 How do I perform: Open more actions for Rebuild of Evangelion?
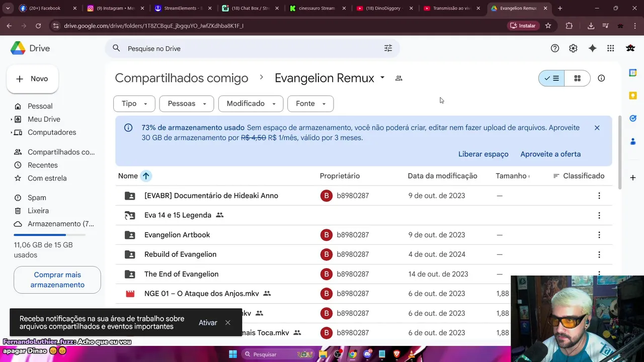pyautogui.click(x=599, y=254)
